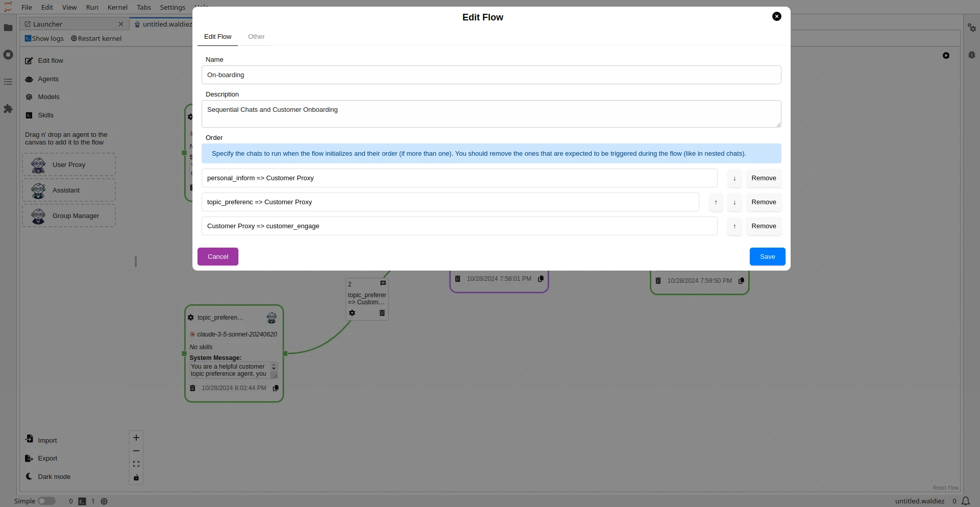Zoom out on the flow canvas
The height and width of the screenshot is (507, 980).
coord(136,451)
